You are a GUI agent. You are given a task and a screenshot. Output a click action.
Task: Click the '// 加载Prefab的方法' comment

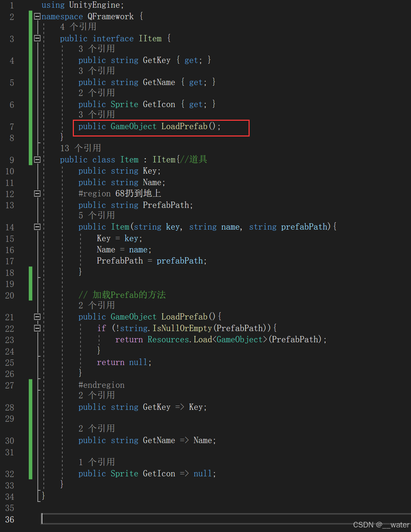tap(122, 295)
